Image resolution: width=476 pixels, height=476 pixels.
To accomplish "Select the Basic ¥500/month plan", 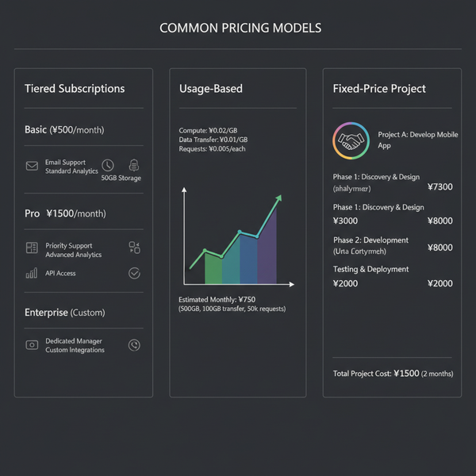I will [x=64, y=130].
